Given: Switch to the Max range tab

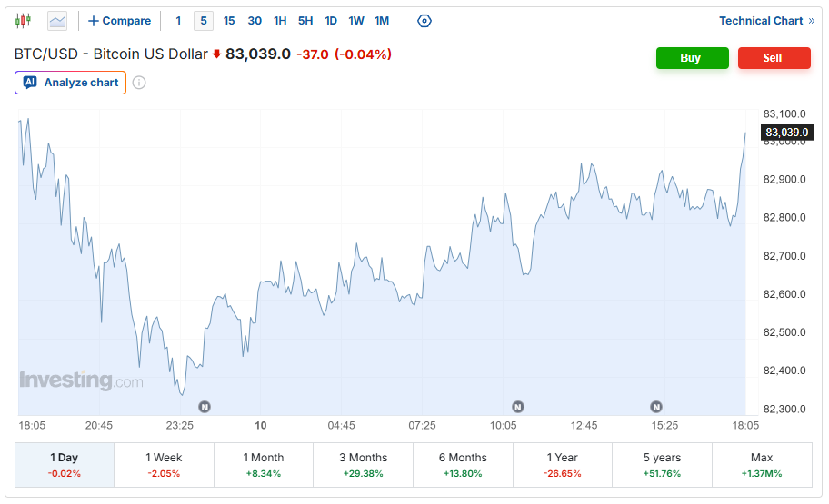Looking at the screenshot, I should (x=762, y=465).
